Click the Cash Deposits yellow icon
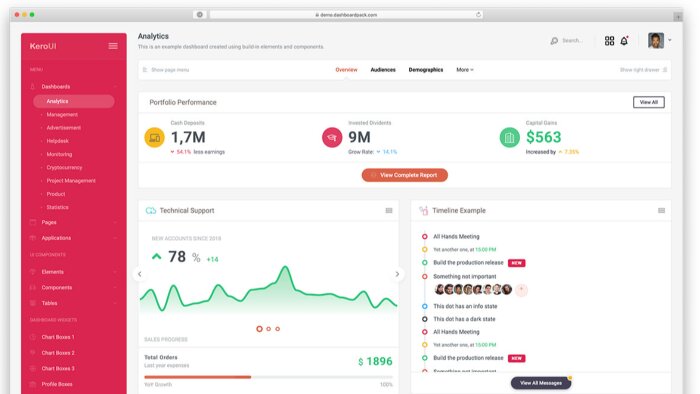700x394 pixels. [154, 137]
